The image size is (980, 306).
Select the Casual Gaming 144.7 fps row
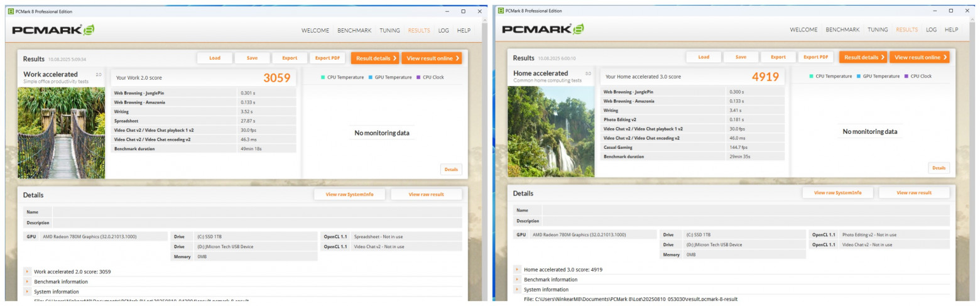coord(693,147)
